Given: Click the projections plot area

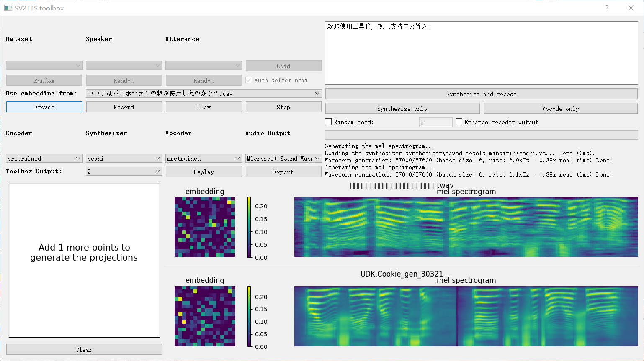Looking at the screenshot, I should pyautogui.click(x=84, y=260).
